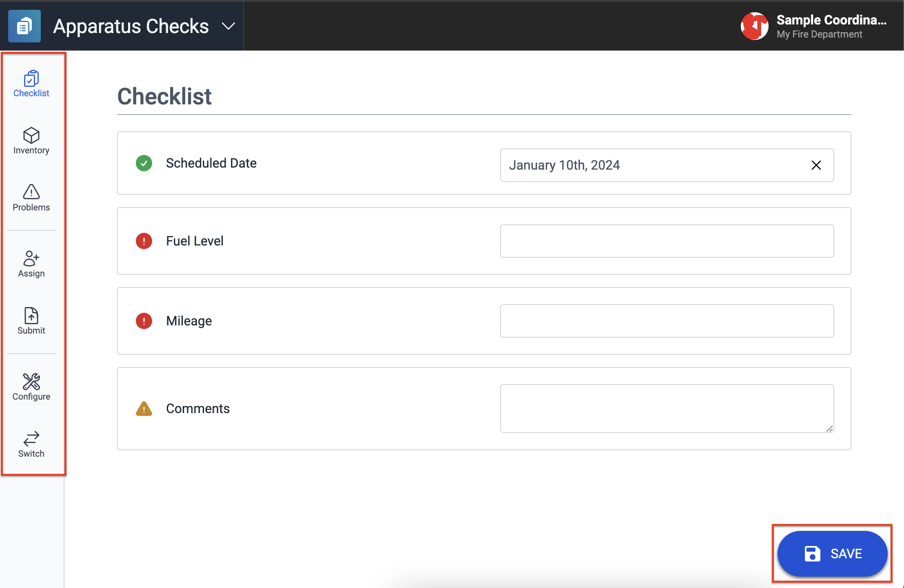
Task: Click the red fire department avatar
Action: click(754, 26)
